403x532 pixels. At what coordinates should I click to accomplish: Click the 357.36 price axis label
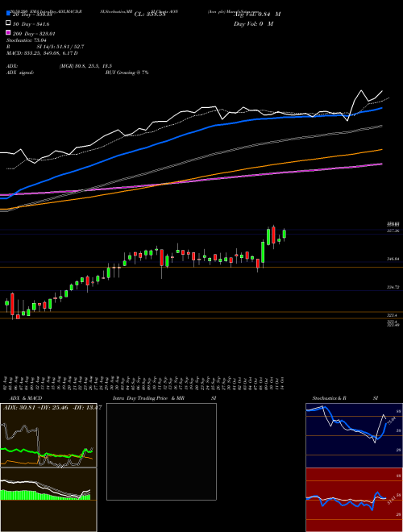click(393, 231)
